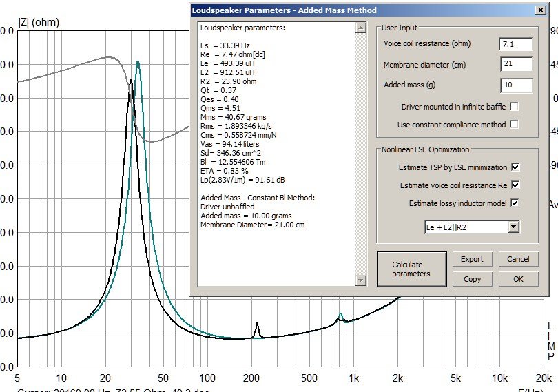Click the |Z| (ohm) axis label

39,23
